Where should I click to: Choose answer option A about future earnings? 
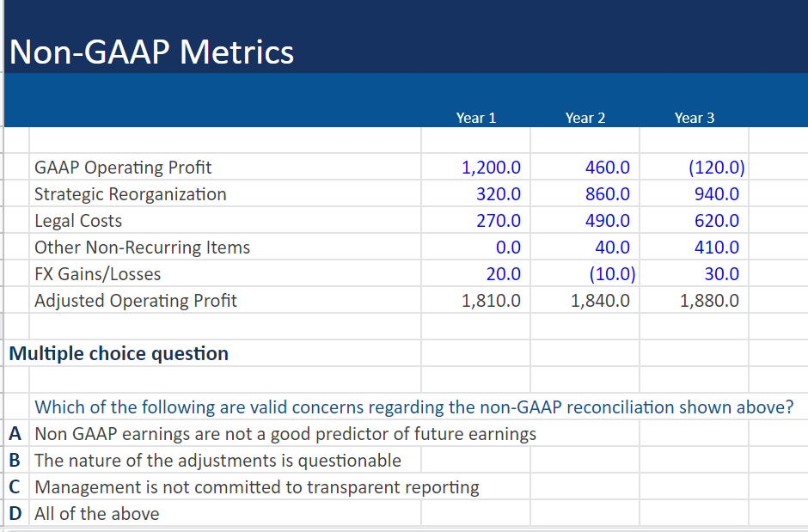click(285, 434)
